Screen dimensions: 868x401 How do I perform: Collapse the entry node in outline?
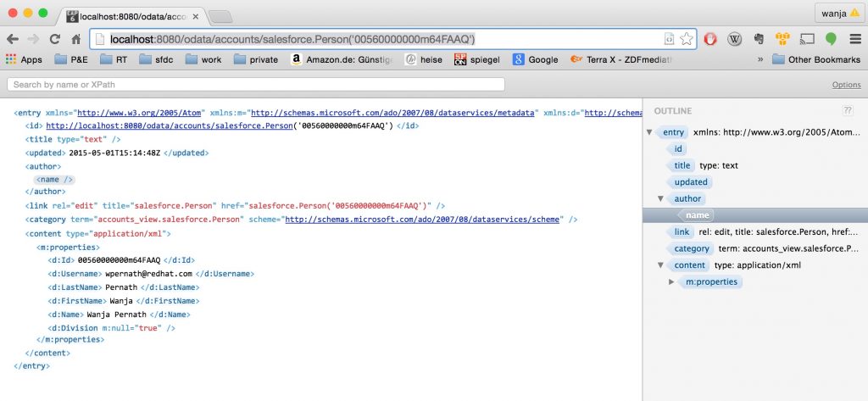[x=648, y=132]
